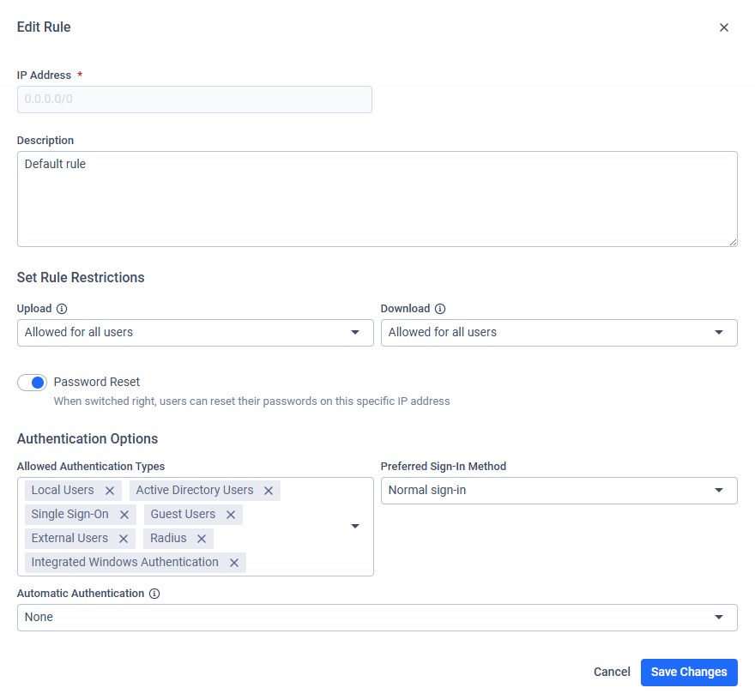
Task: Open the Download restriction dropdown
Action: pyautogui.click(x=559, y=333)
